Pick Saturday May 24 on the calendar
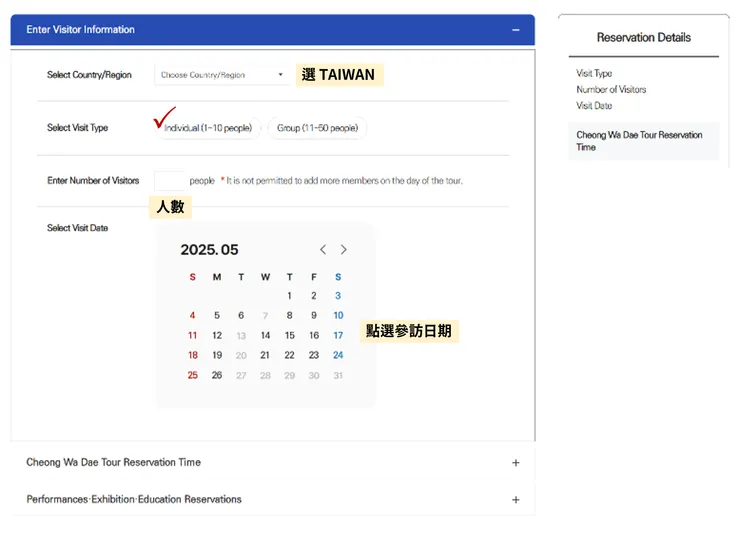 tap(338, 355)
